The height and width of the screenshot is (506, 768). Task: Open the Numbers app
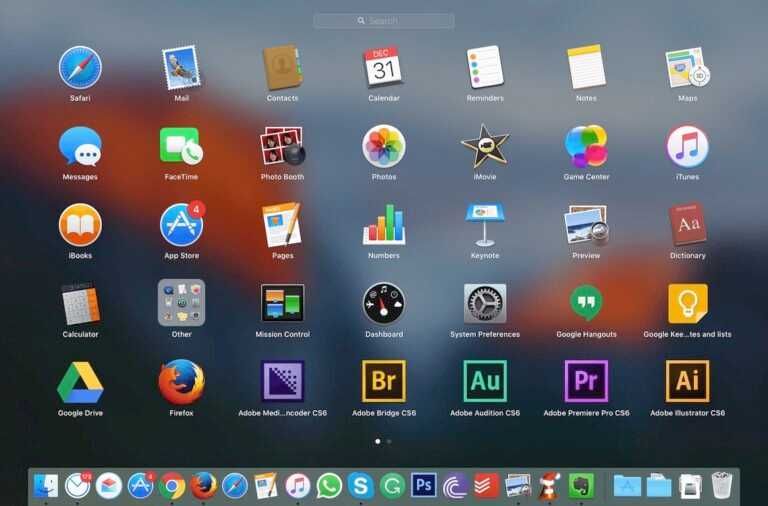tap(384, 225)
